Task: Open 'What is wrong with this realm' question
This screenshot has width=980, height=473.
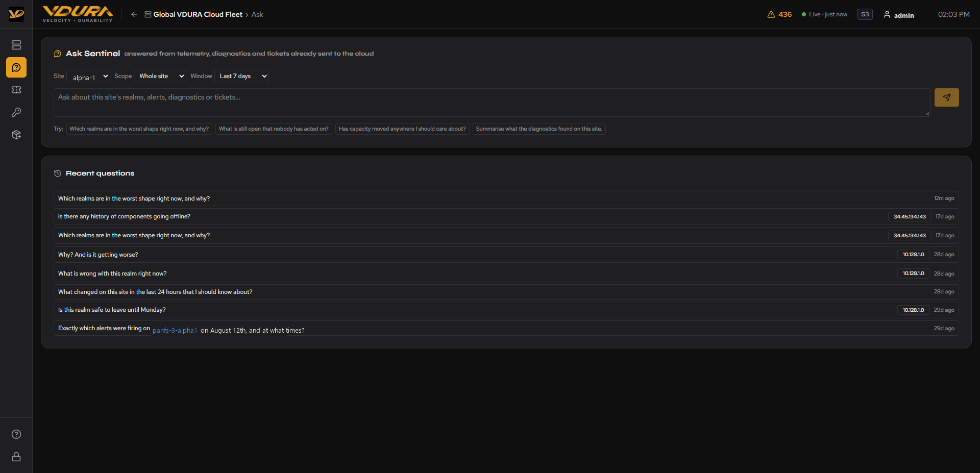Action: [506, 273]
